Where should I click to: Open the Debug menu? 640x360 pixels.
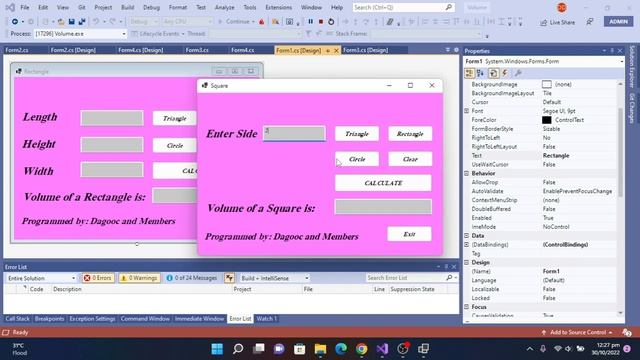(x=151, y=7)
